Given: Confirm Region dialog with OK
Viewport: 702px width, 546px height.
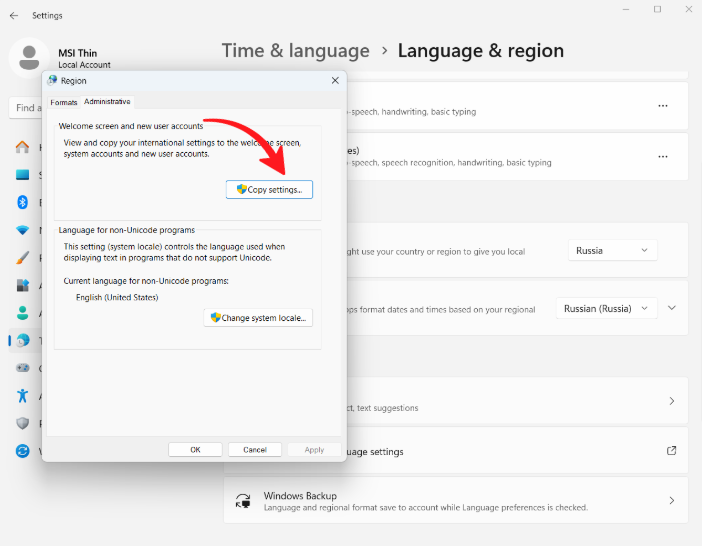Looking at the screenshot, I should pyautogui.click(x=195, y=450).
